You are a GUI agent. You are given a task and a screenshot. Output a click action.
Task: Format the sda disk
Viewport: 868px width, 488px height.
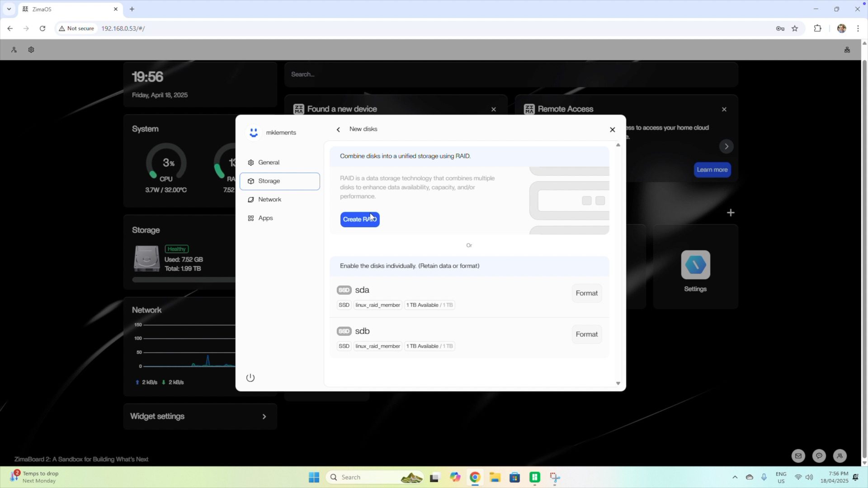pos(586,293)
